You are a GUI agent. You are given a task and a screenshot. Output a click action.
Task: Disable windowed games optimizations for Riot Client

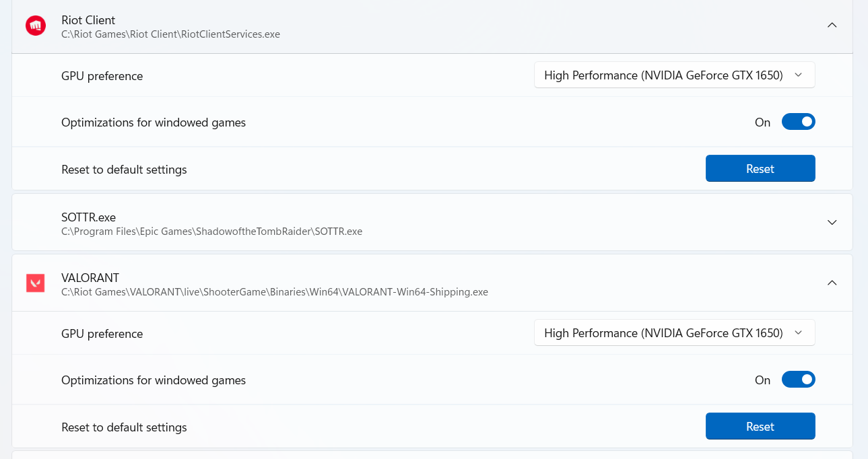point(798,122)
